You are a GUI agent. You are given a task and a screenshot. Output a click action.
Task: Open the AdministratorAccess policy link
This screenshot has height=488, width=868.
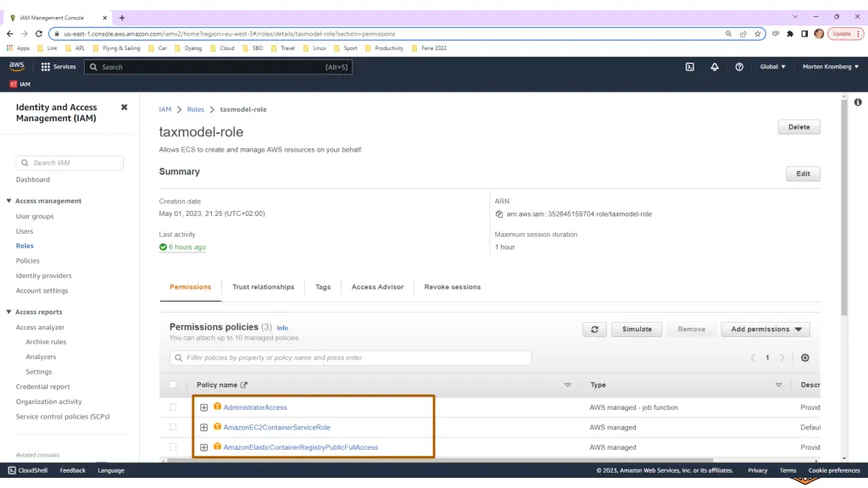[x=255, y=408]
